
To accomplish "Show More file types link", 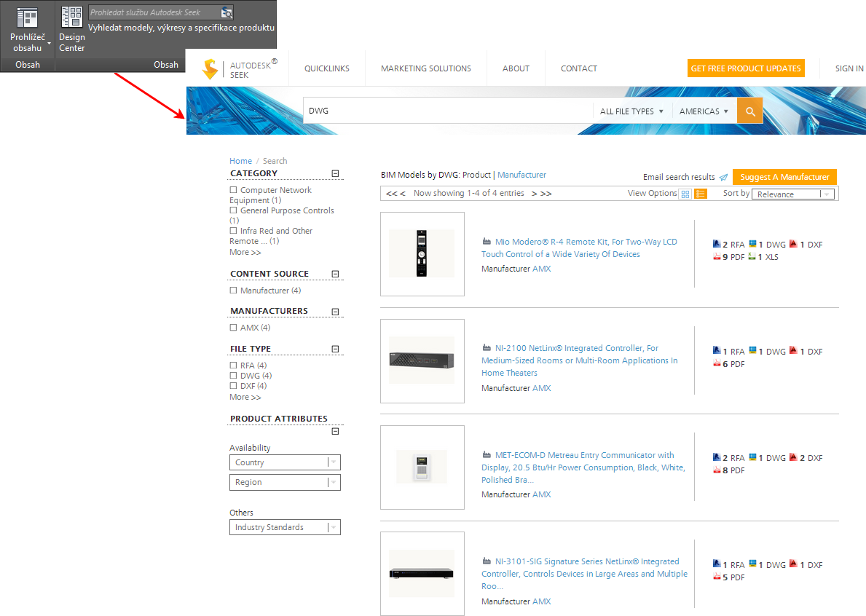I will [x=245, y=398].
